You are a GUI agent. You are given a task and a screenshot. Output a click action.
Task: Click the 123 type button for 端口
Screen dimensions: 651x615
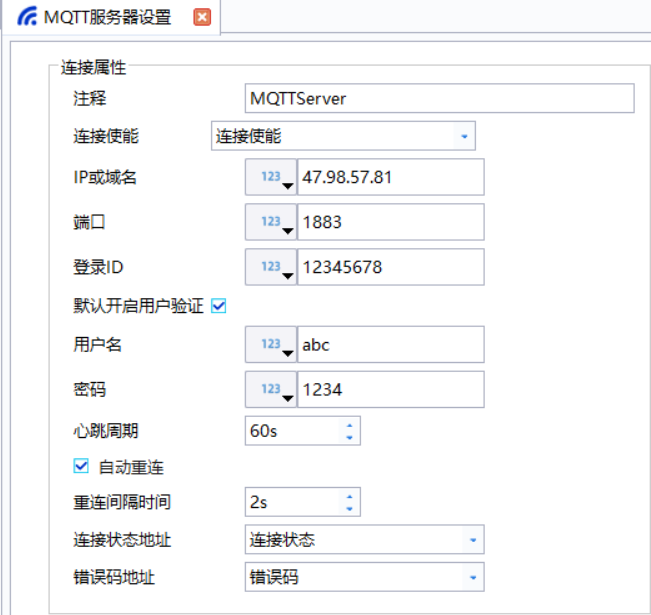(271, 222)
